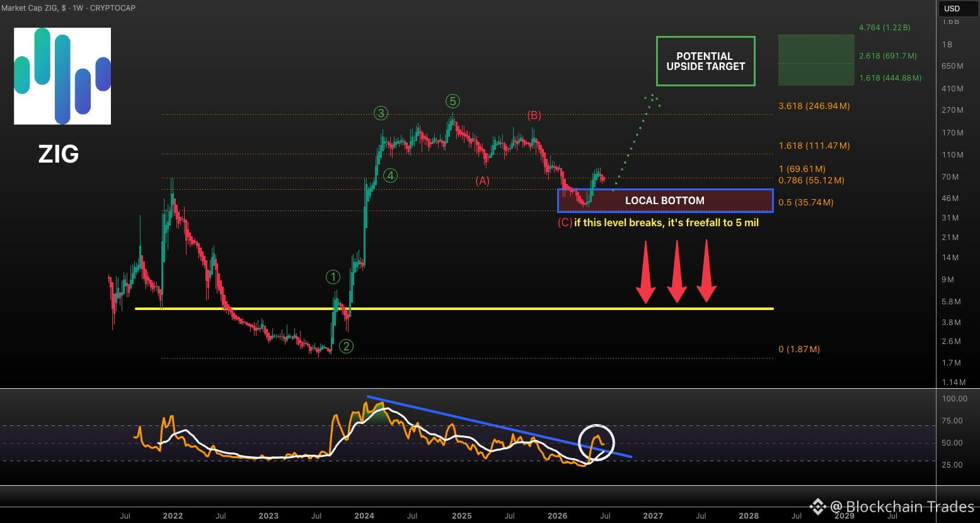Click the 50.00 RSI scale value

(952, 443)
